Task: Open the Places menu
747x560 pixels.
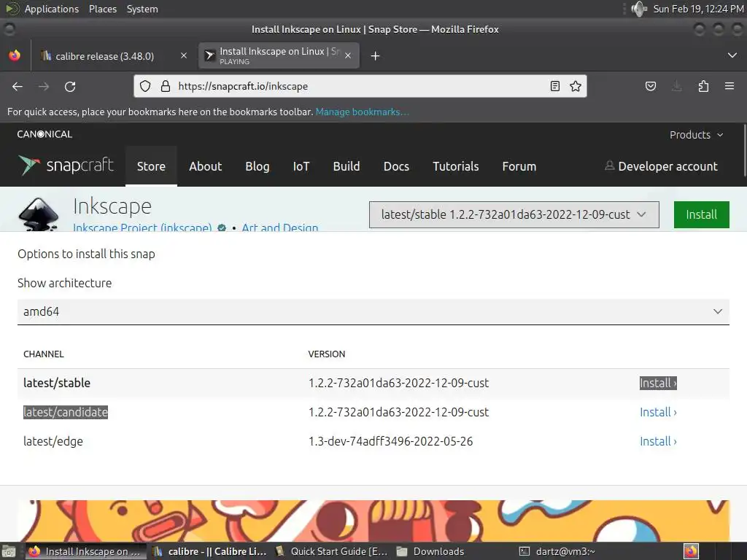Action: coord(103,9)
